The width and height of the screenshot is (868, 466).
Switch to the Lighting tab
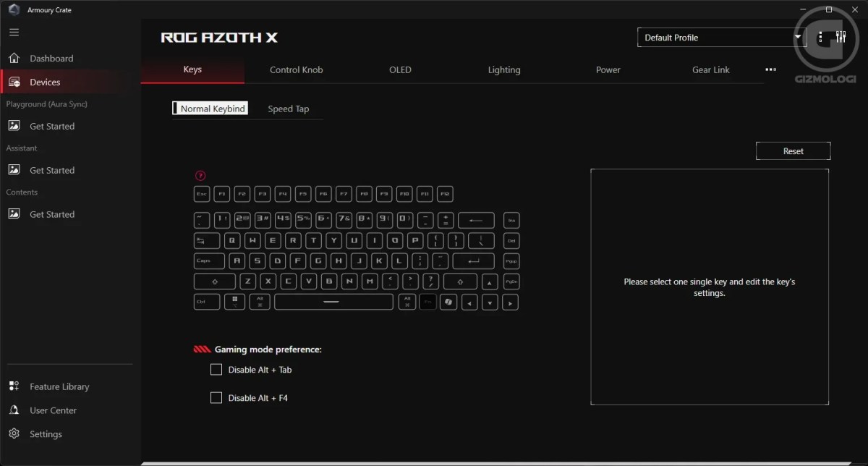tap(504, 70)
